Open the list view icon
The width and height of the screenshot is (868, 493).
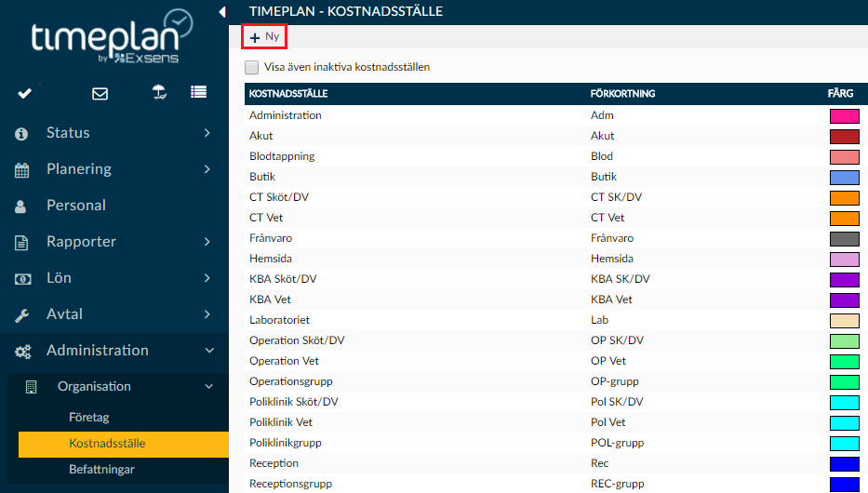point(199,92)
